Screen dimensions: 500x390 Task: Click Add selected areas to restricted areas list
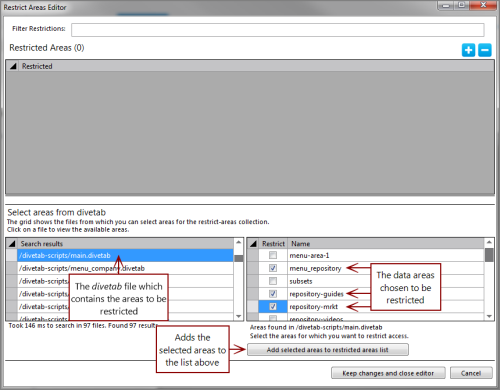point(328,350)
